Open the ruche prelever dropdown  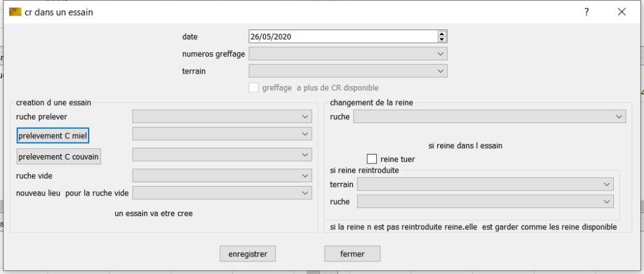point(222,116)
